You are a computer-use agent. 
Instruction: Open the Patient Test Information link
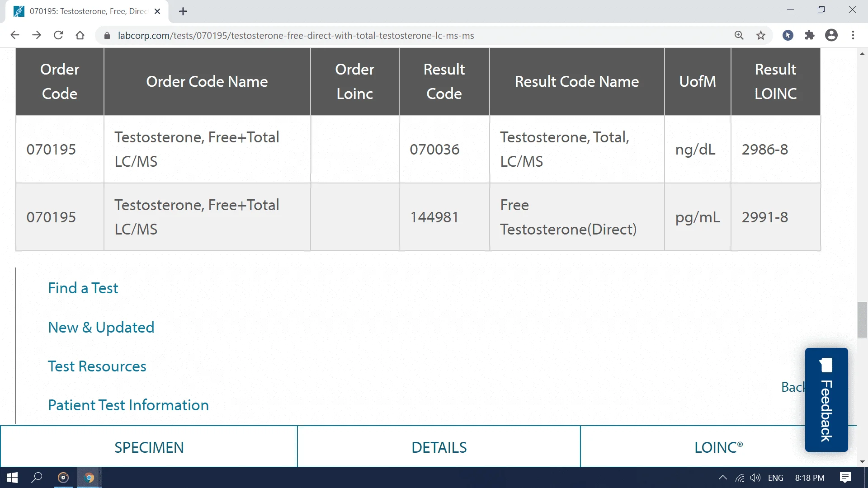click(x=128, y=405)
